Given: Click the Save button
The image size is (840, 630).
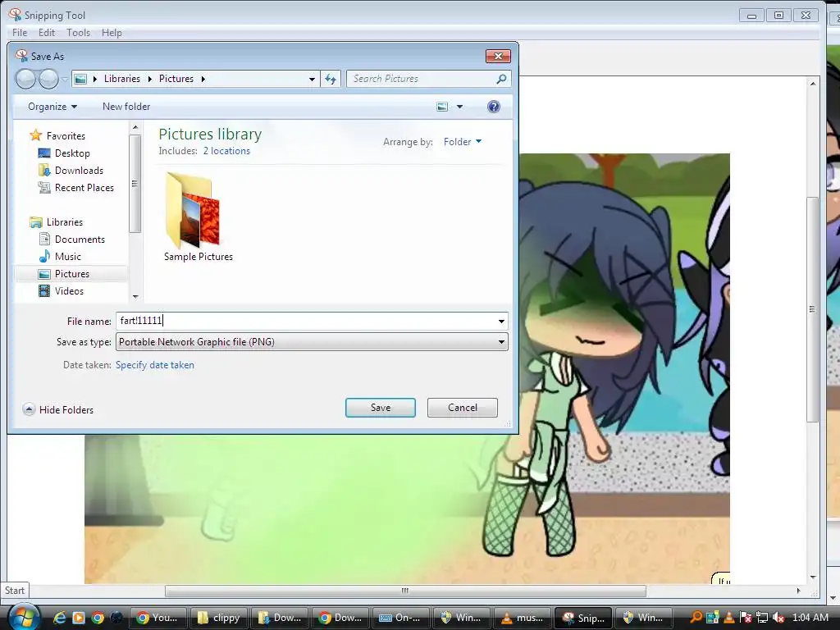Looking at the screenshot, I should [381, 408].
